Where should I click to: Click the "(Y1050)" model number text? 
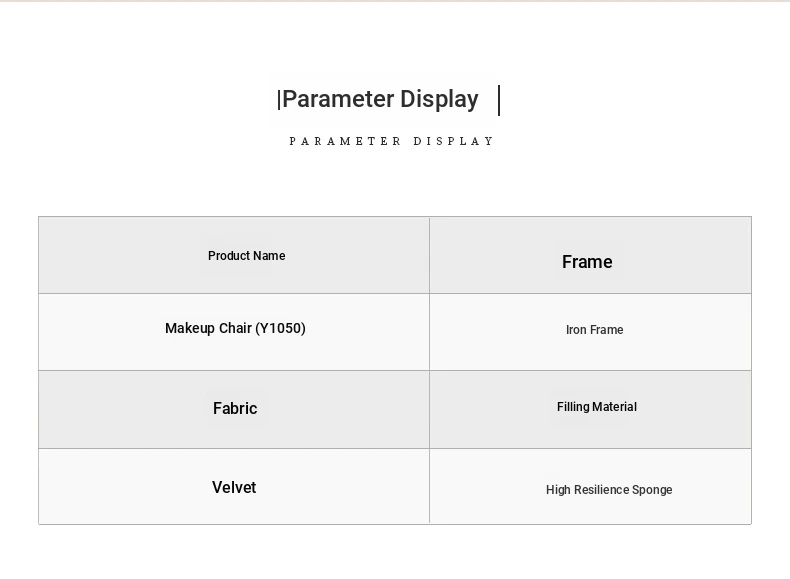coord(280,328)
